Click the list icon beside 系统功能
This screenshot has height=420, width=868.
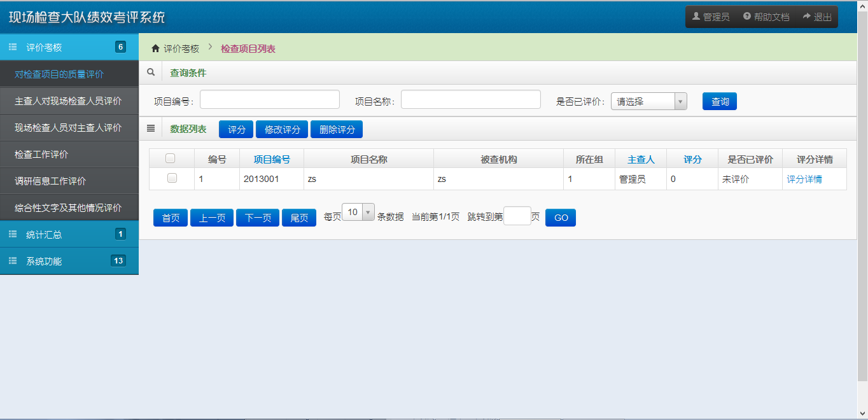(x=13, y=261)
